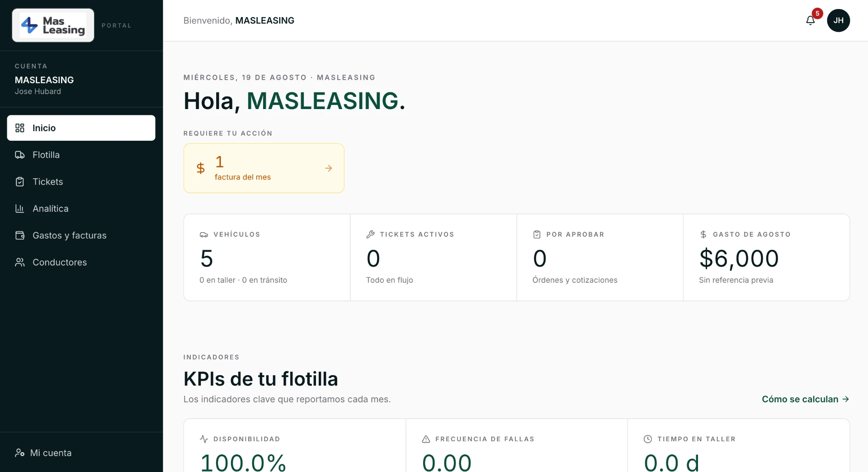Open Tickets in the sidebar

pos(81,181)
